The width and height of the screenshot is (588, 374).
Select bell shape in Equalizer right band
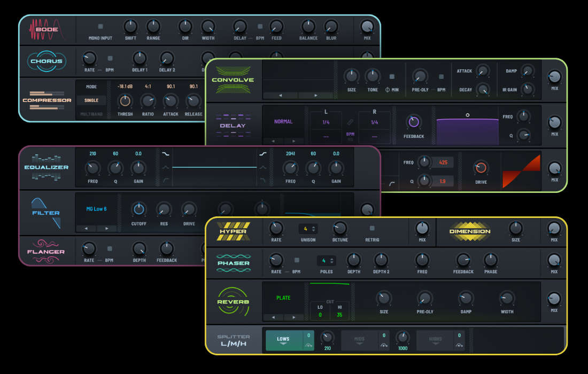[263, 167]
